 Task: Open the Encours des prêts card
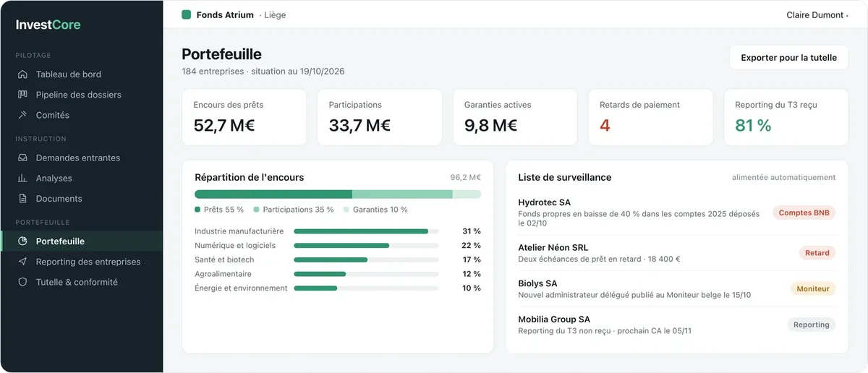pos(244,117)
